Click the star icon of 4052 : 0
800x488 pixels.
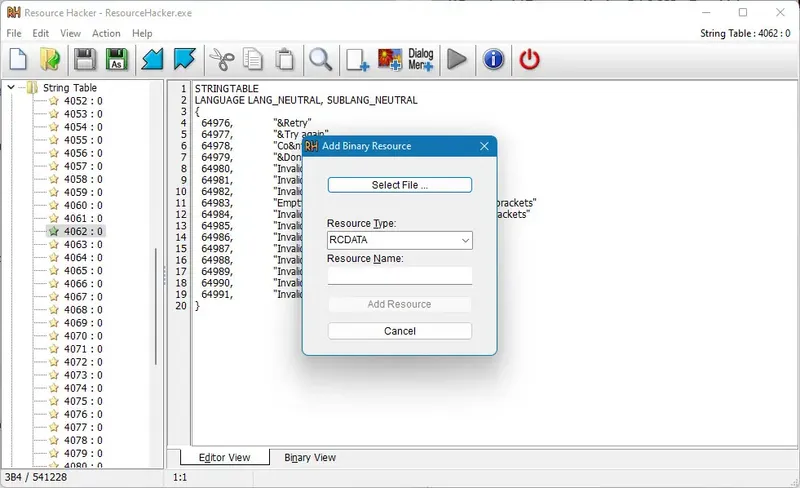(x=54, y=101)
